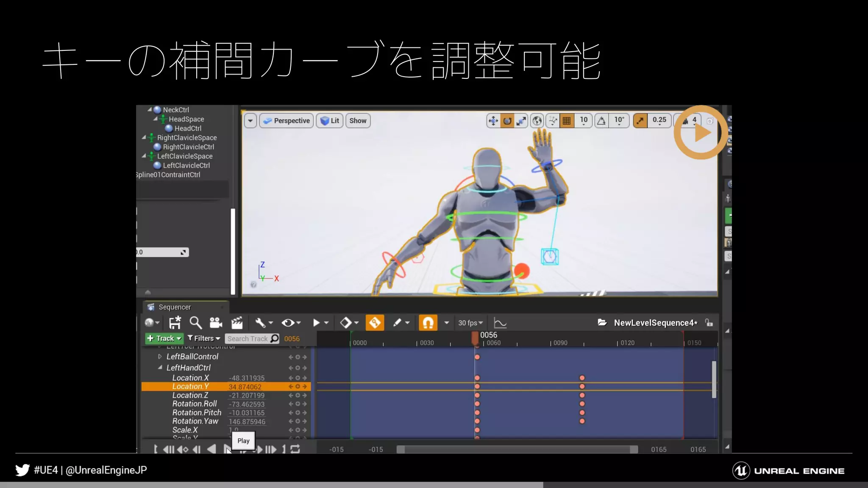Add key on Rotation.Pitch row
868x488 pixels.
pos(298,413)
